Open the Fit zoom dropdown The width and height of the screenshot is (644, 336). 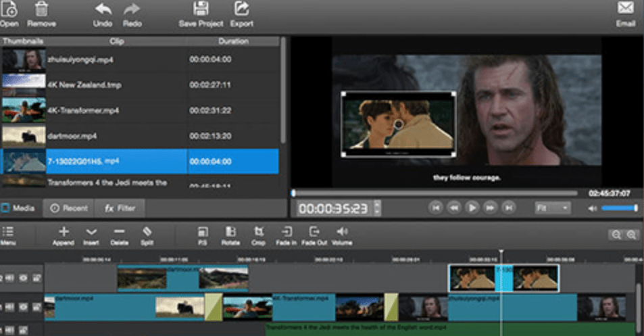(552, 208)
